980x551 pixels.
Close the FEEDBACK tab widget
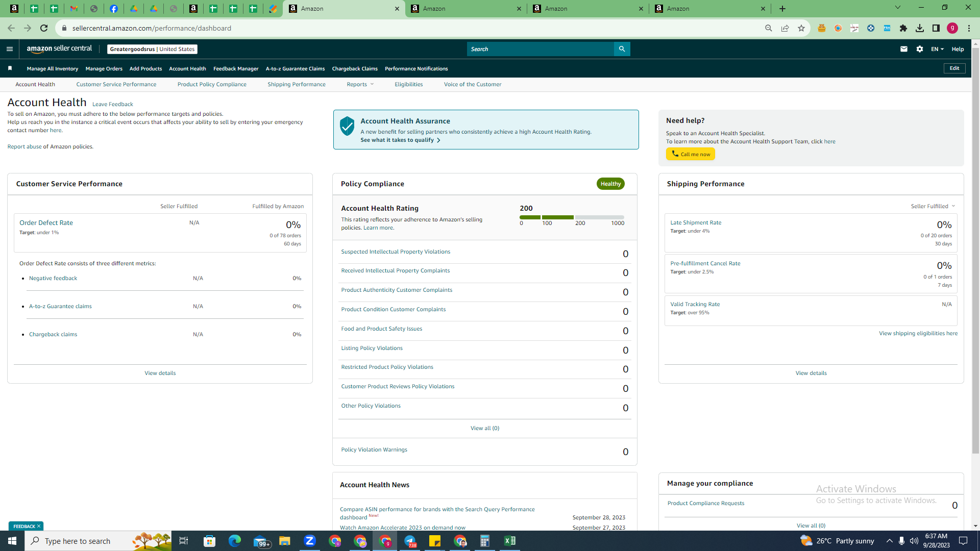pos(39,526)
